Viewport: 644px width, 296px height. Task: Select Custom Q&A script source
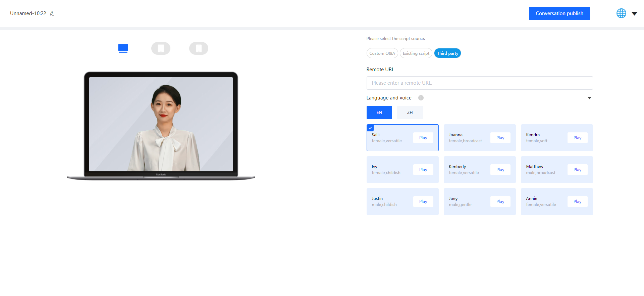(382, 53)
